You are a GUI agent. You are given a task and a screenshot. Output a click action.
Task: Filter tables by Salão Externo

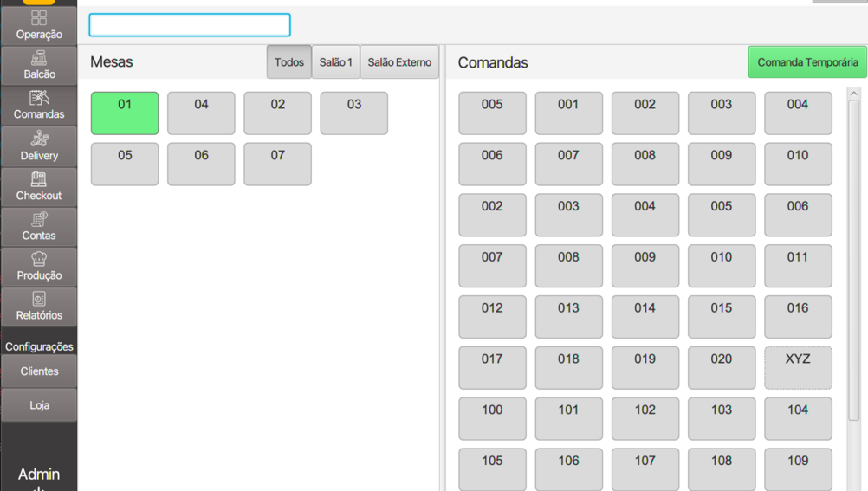click(x=399, y=62)
